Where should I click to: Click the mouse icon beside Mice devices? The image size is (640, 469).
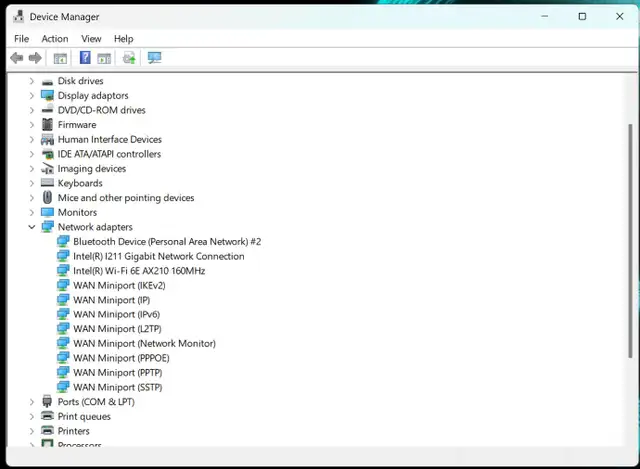47,198
